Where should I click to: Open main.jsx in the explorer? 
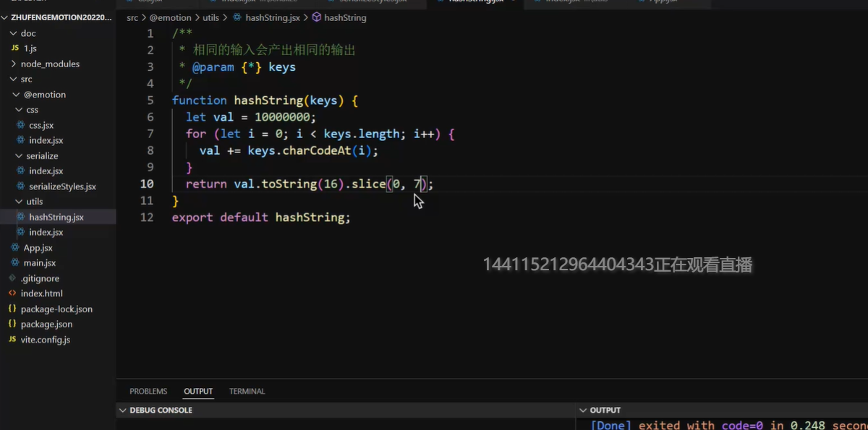tap(39, 263)
